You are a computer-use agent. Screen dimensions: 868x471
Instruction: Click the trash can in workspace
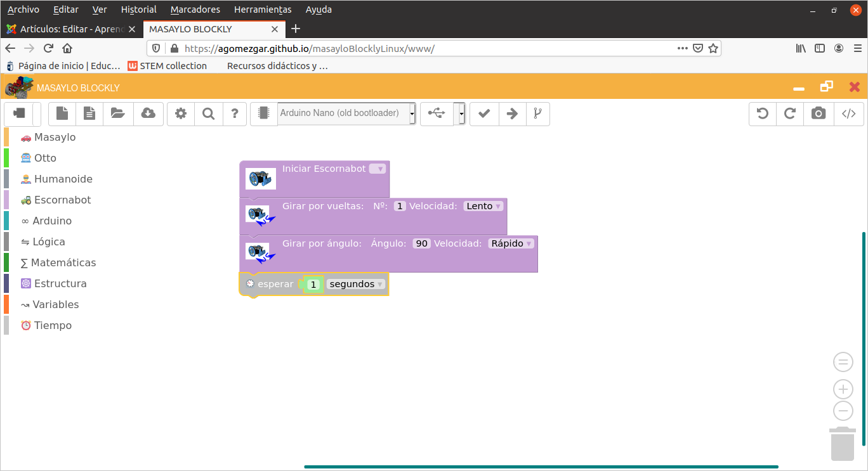(x=843, y=444)
